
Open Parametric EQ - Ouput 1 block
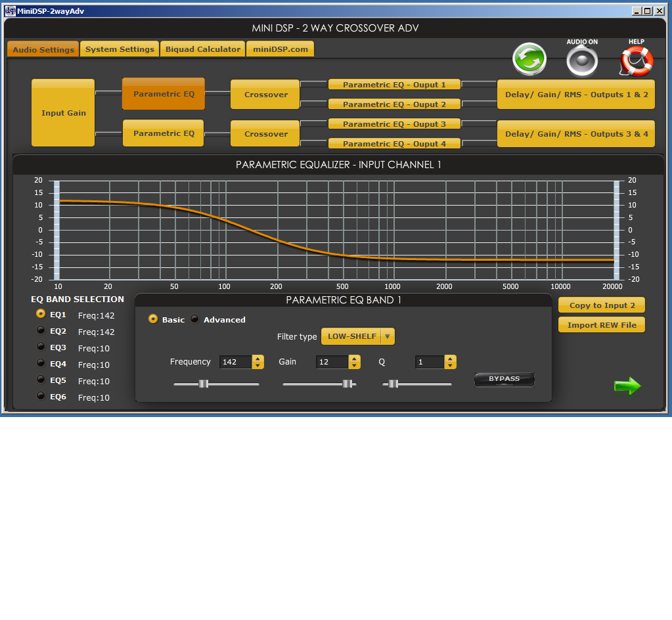point(394,85)
